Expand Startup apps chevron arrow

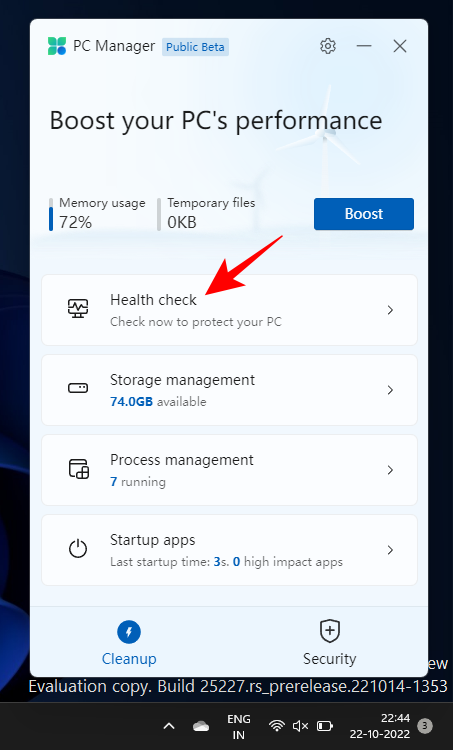[x=390, y=550]
